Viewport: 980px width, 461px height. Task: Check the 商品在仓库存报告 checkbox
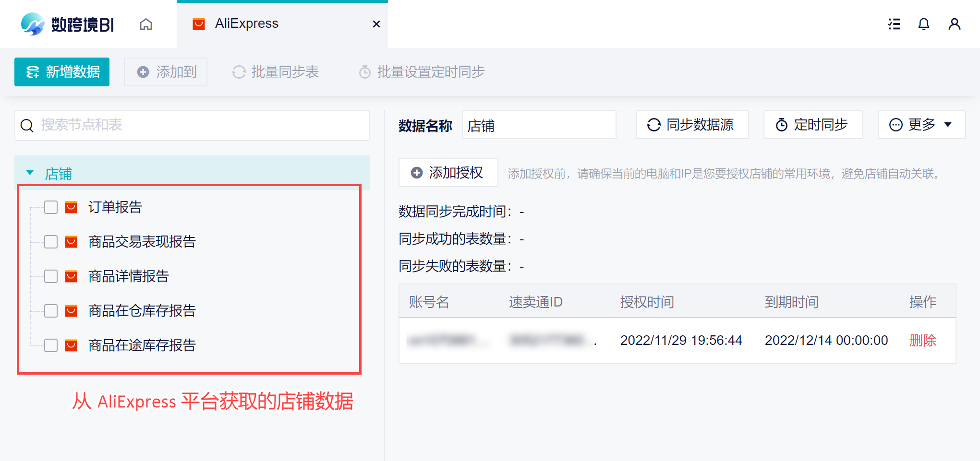pyautogui.click(x=51, y=311)
